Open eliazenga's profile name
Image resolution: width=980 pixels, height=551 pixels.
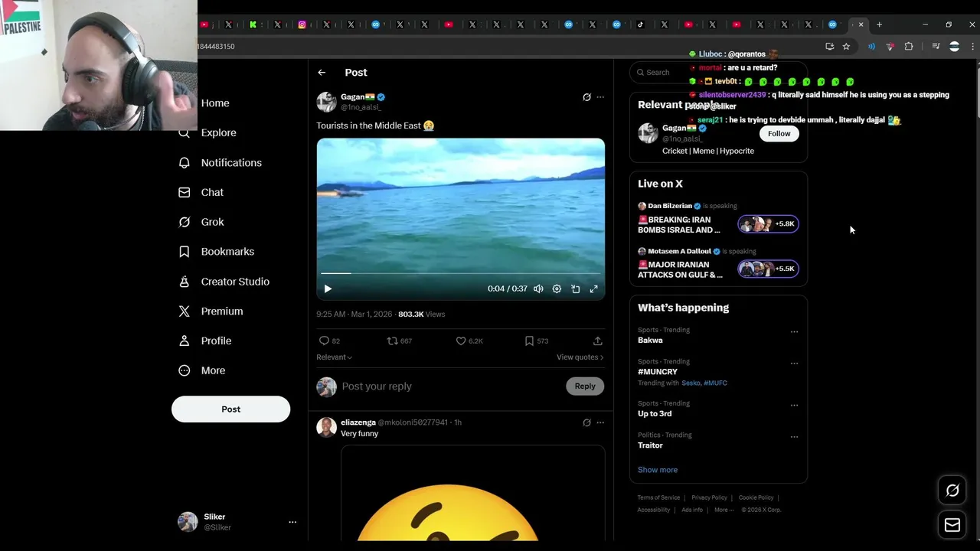[x=358, y=422]
